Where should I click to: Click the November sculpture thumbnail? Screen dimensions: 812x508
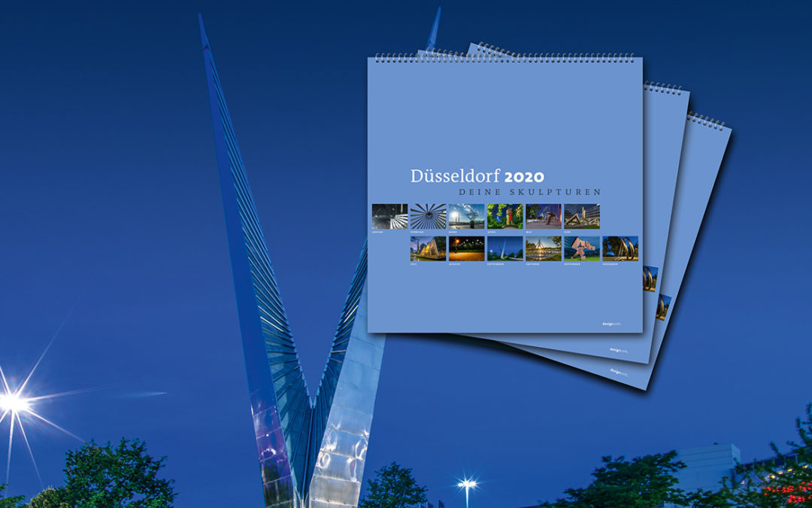click(581, 248)
